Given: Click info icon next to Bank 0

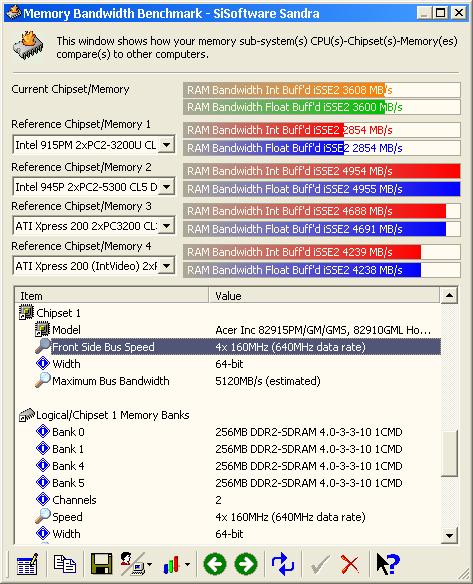Looking at the screenshot, I should [43, 432].
